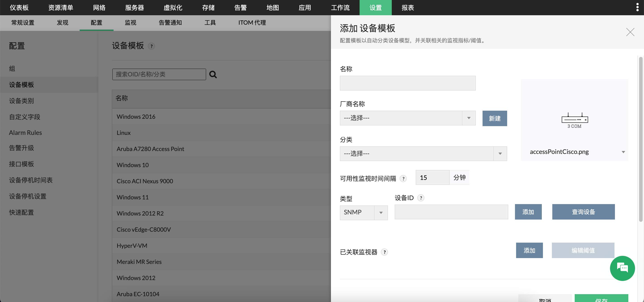Open help for 设备模板 heading
This screenshot has height=302, width=644.
tap(151, 46)
